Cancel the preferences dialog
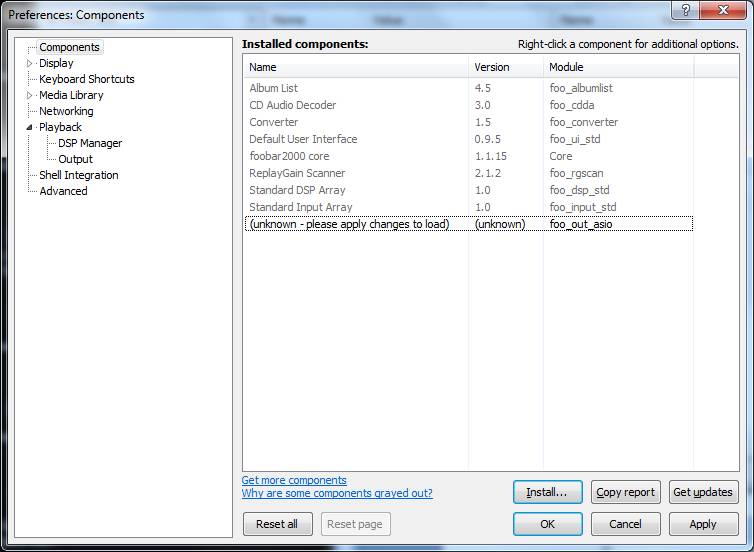This screenshot has height=552, width=754. coord(626,524)
